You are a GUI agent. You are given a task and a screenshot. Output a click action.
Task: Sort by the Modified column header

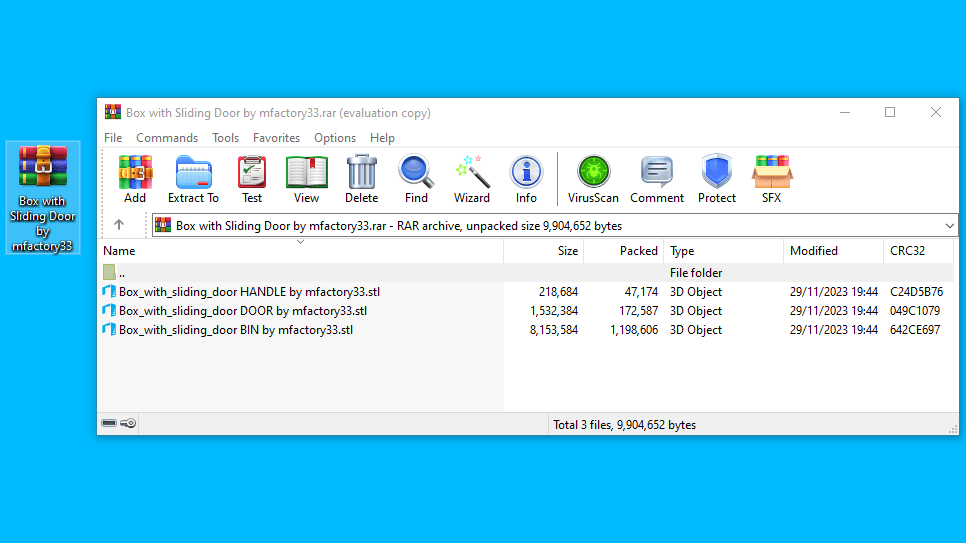coord(834,251)
